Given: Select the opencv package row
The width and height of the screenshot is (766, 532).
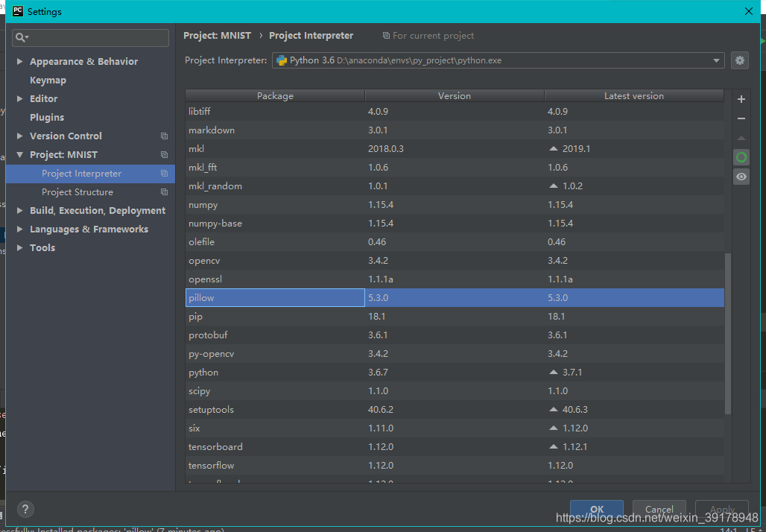Looking at the screenshot, I should click(x=455, y=260).
